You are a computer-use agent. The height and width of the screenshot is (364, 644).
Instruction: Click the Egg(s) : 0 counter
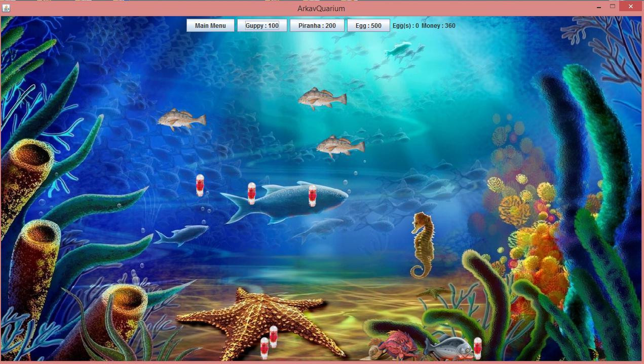click(405, 25)
